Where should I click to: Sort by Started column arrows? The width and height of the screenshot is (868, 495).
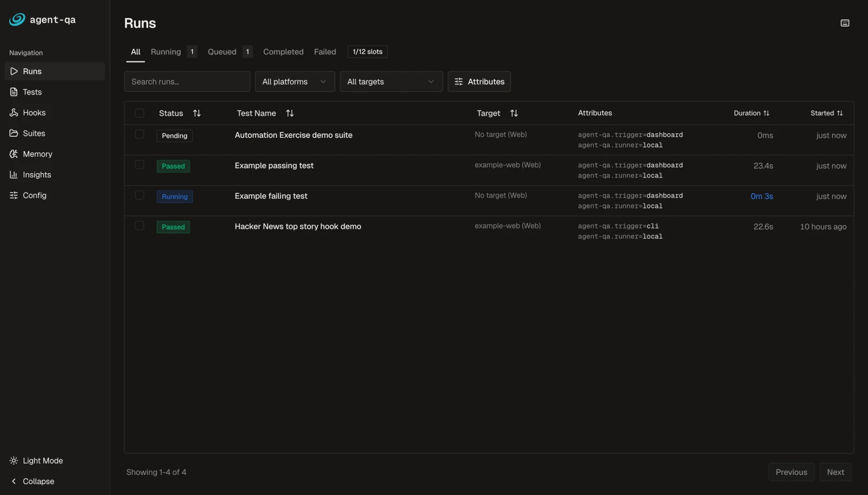tap(840, 113)
